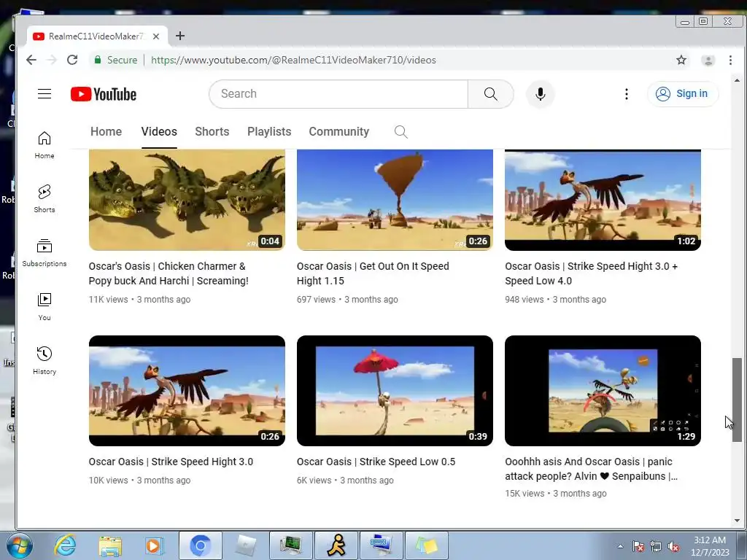Open Get Out On It Speed thumbnail
Image resolution: width=747 pixels, height=560 pixels.
pyautogui.click(x=395, y=200)
